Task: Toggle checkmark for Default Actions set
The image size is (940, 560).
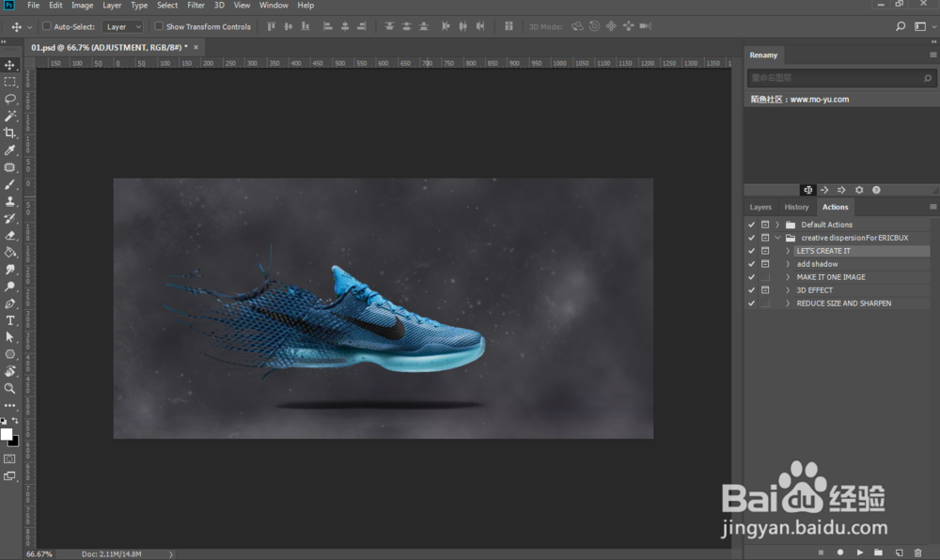Action: click(x=751, y=225)
